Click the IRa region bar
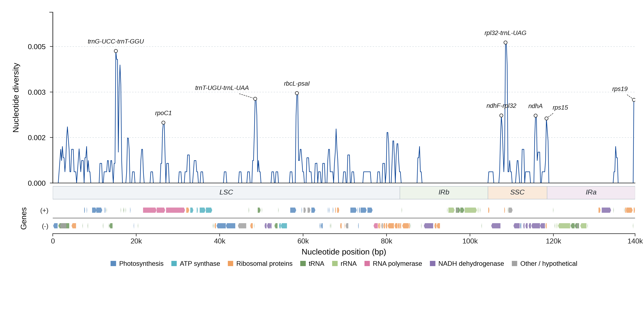The width and height of the screenshot is (644, 313). pos(591,193)
